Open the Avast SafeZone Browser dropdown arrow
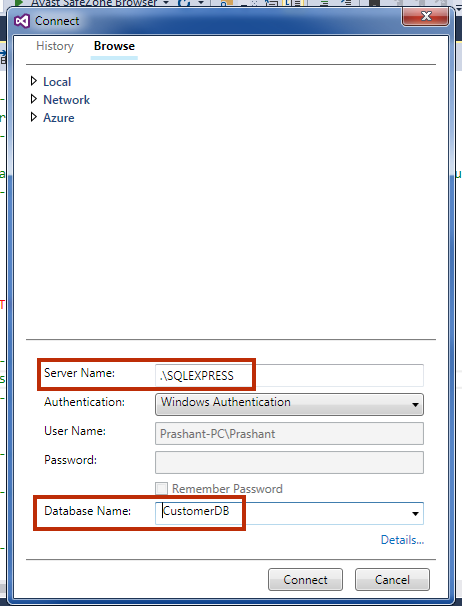The height and width of the screenshot is (606, 462). click(165, 3)
